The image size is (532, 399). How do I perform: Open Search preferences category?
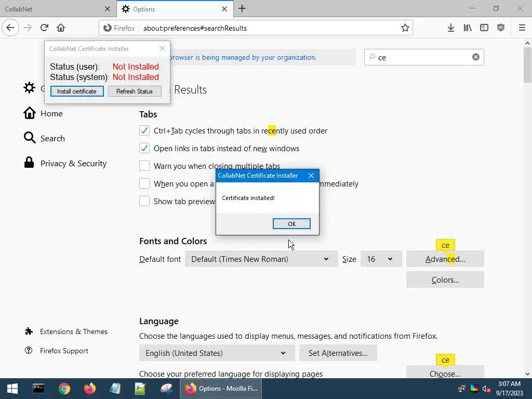pos(44,138)
